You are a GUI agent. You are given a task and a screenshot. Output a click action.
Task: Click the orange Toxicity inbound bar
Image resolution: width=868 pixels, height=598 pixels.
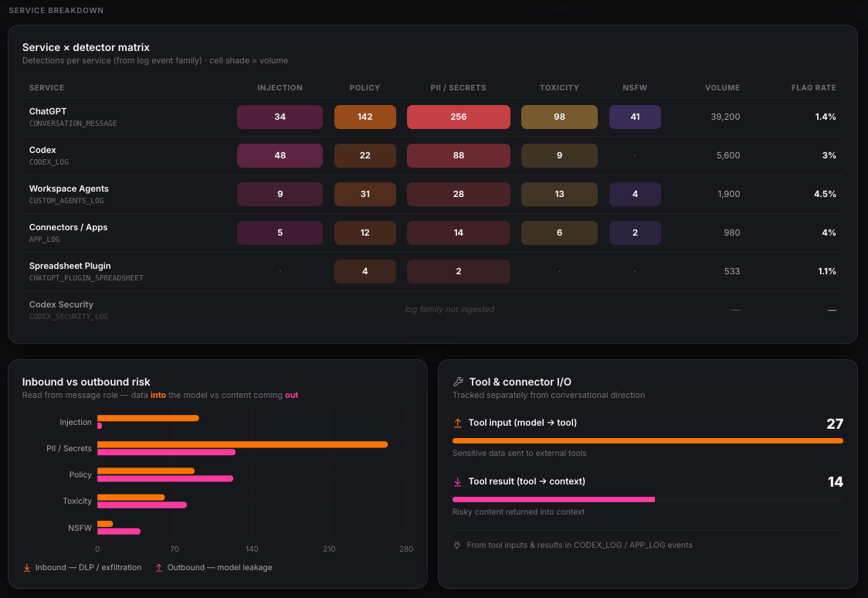(x=131, y=498)
